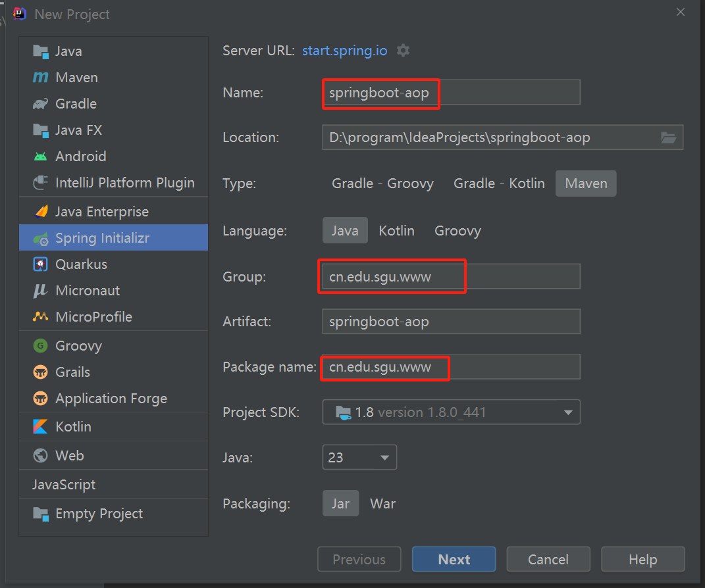Viewport: 705px width, 588px height.
Task: Click the Java project type icon
Action: point(40,52)
